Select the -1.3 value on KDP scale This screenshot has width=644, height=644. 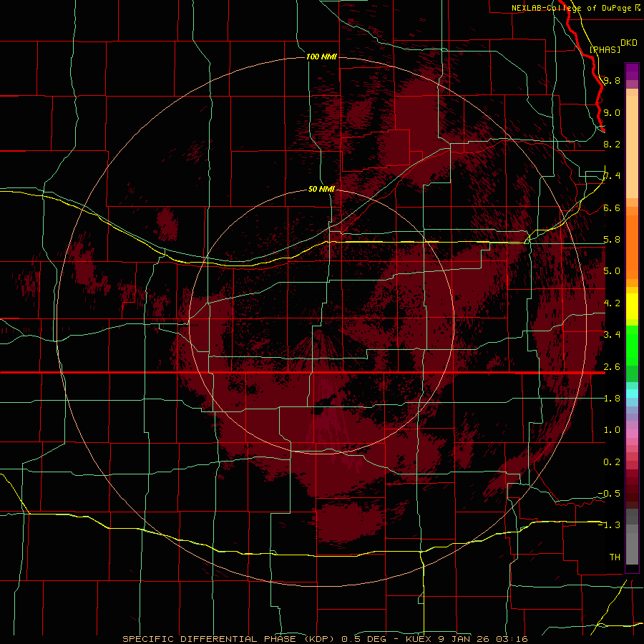609,525
